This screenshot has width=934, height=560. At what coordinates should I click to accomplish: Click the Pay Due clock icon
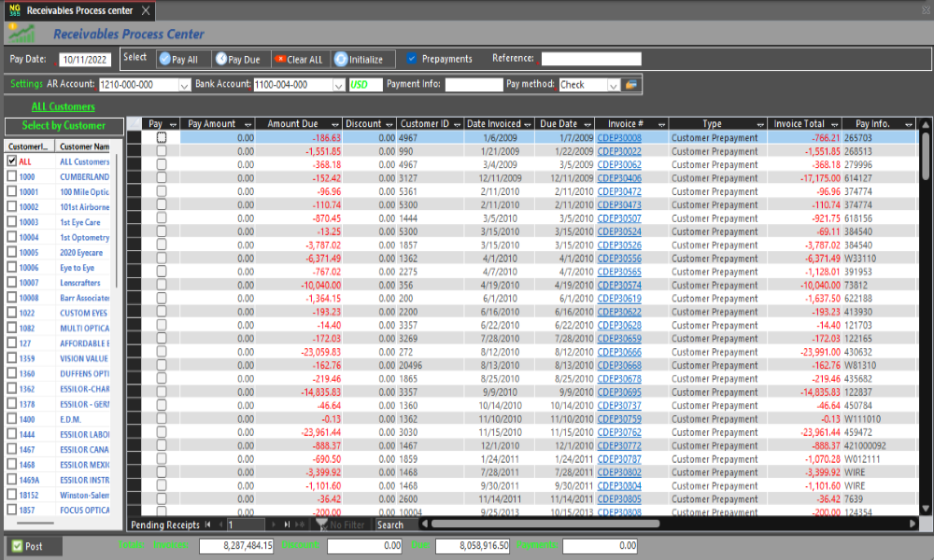pyautogui.click(x=221, y=59)
